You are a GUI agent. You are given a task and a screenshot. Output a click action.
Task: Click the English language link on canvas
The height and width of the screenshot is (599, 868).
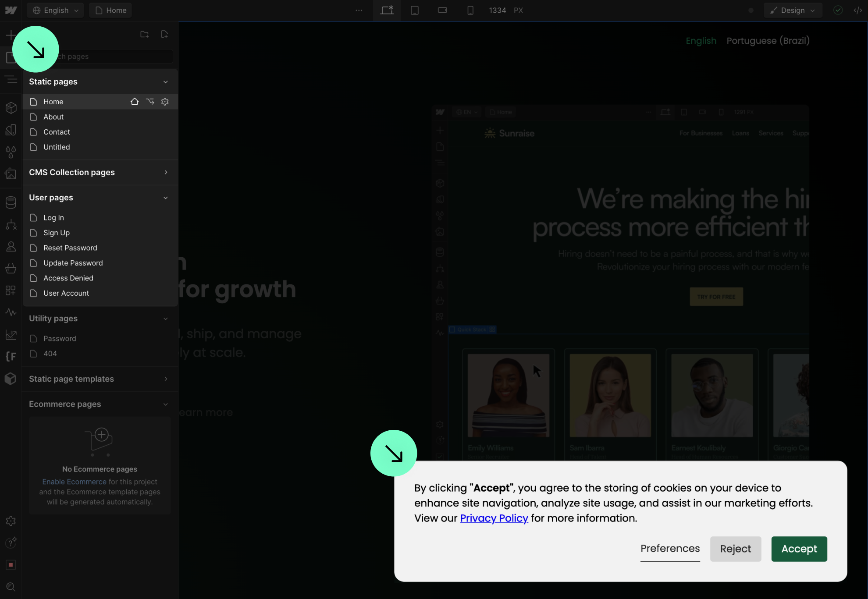pyautogui.click(x=701, y=41)
